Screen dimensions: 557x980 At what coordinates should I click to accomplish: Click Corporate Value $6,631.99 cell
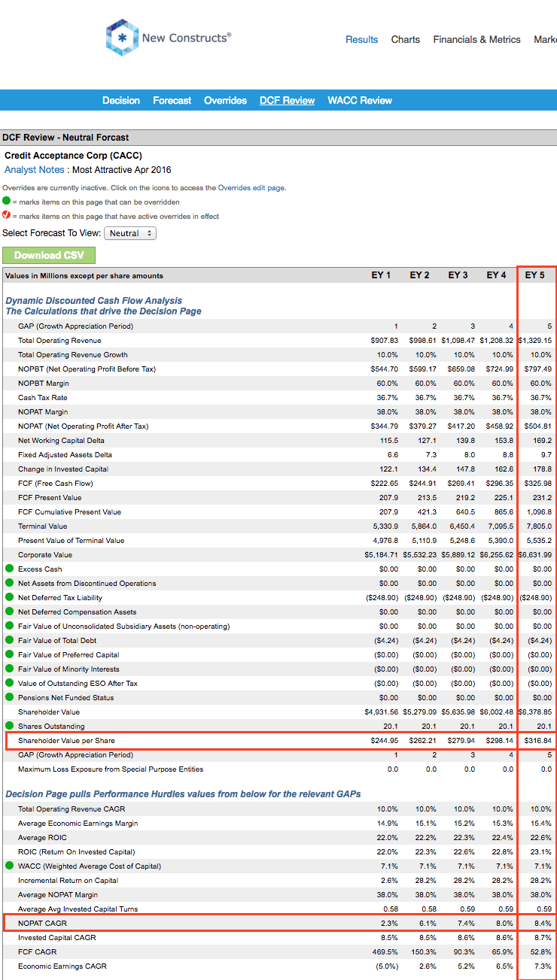point(535,554)
